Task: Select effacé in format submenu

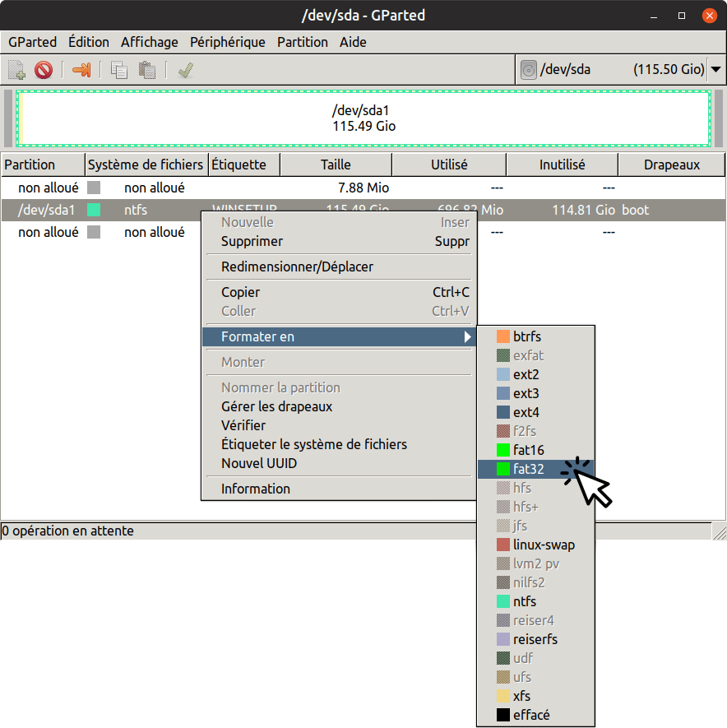Action: (536, 716)
